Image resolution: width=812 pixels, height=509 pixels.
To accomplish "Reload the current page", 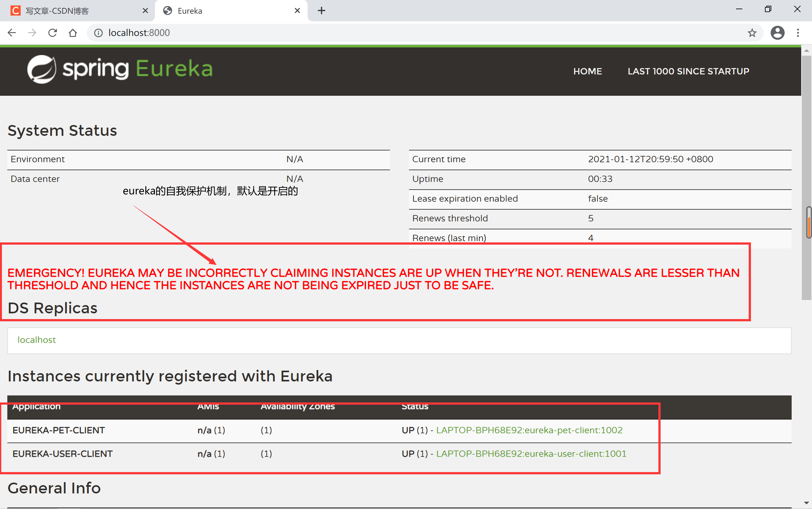I will tap(52, 32).
